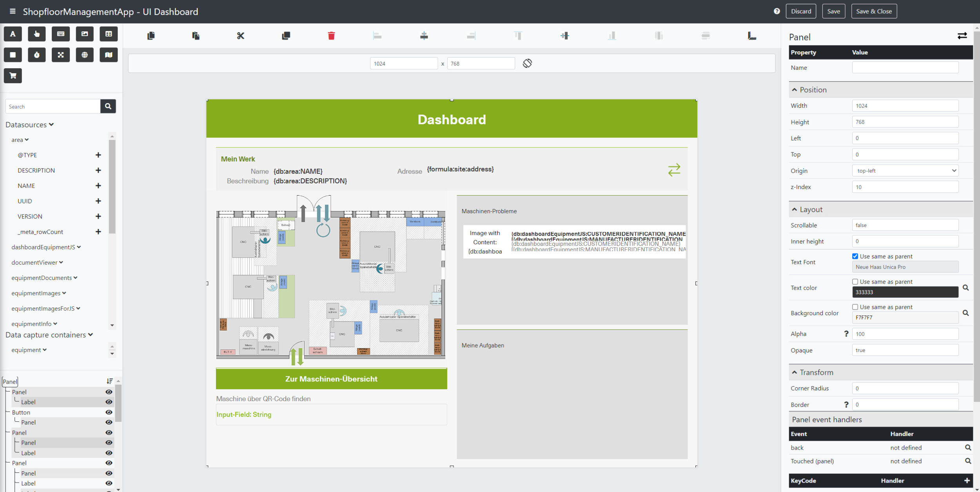
Task: Discard the current changes
Action: pos(801,11)
